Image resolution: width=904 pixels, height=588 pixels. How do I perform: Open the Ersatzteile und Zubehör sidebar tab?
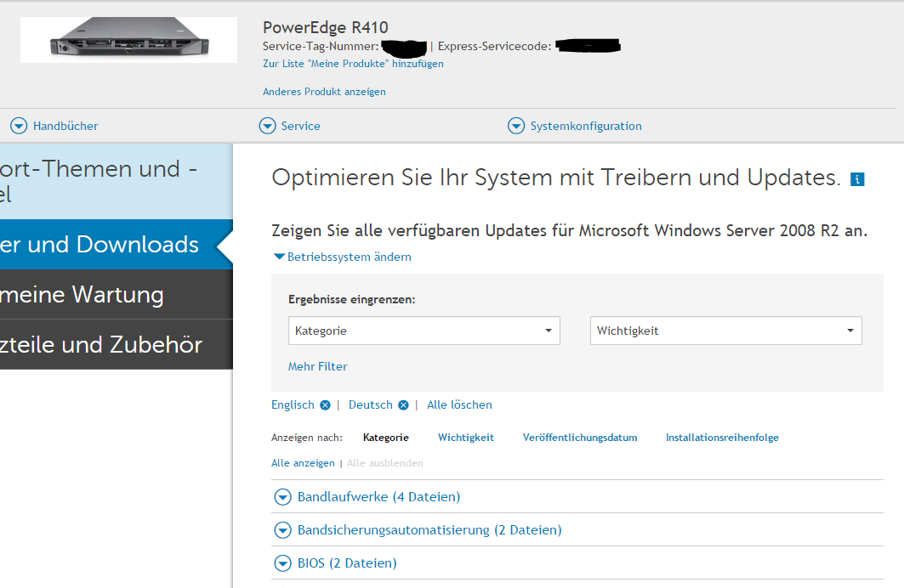[x=117, y=344]
